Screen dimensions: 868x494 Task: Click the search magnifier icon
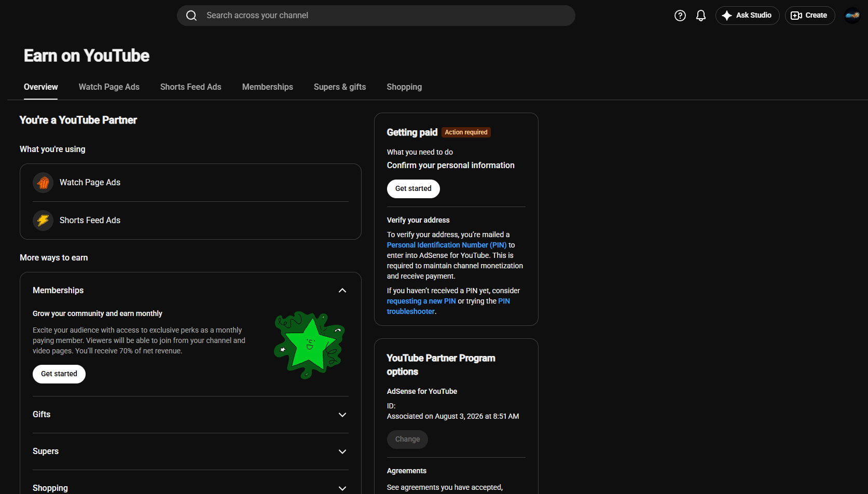point(191,16)
